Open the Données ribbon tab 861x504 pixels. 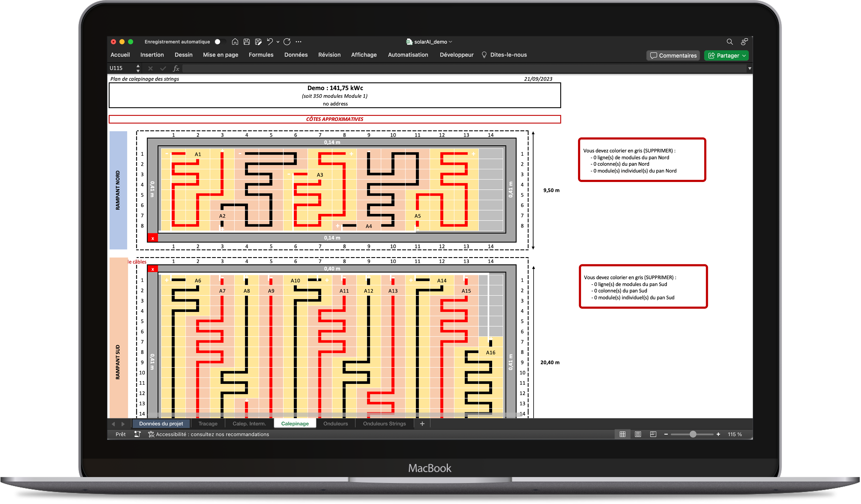click(x=296, y=55)
